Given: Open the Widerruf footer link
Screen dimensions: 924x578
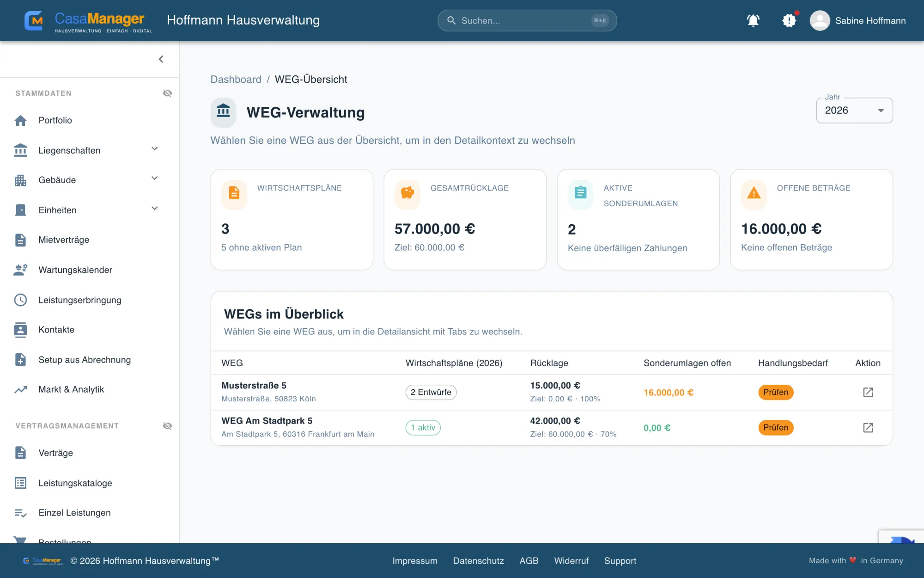Looking at the screenshot, I should (x=571, y=561).
